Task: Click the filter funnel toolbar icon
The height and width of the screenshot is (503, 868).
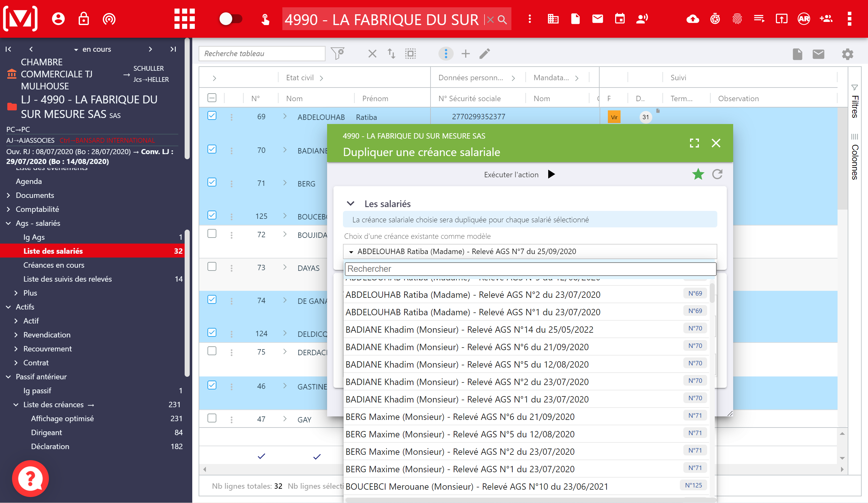Action: (x=338, y=53)
